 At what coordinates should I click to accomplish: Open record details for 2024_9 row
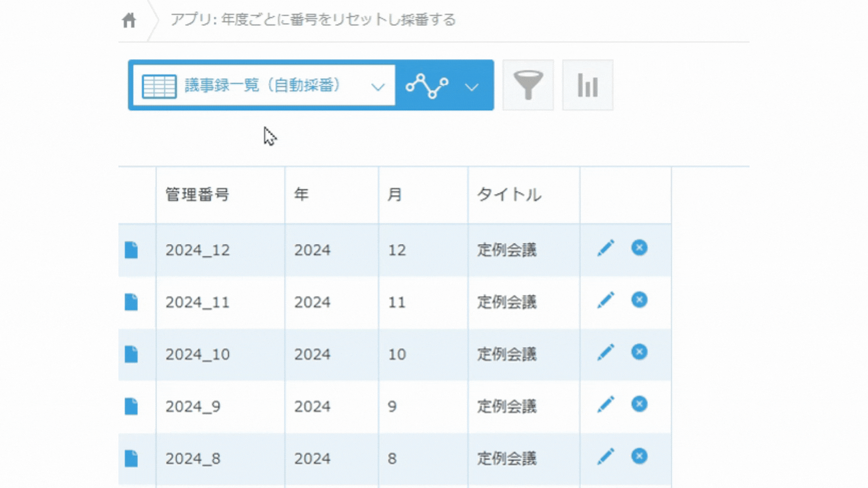[x=131, y=406]
